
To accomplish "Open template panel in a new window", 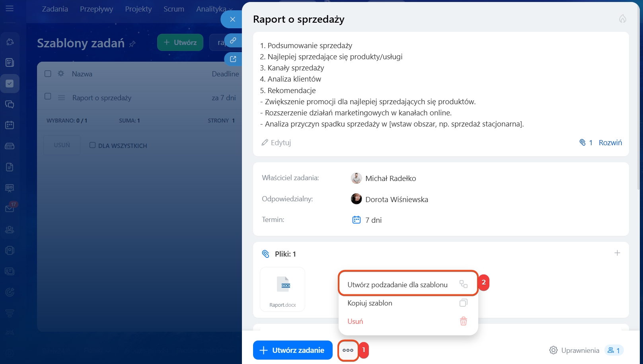I will pos(233,59).
